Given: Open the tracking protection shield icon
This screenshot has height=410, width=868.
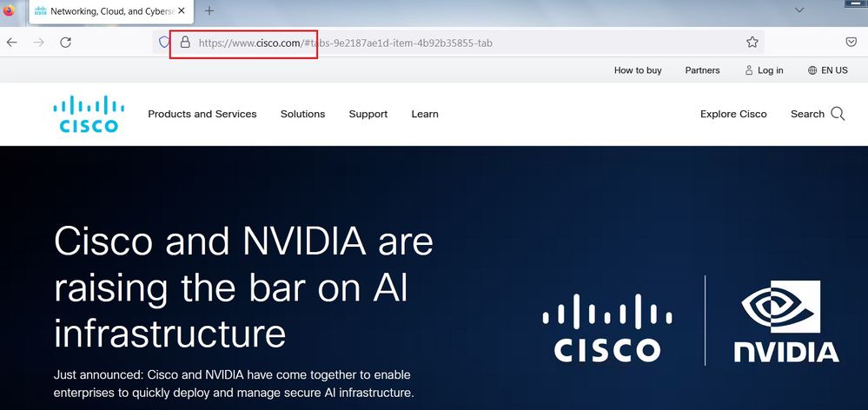Looking at the screenshot, I should pos(164,42).
